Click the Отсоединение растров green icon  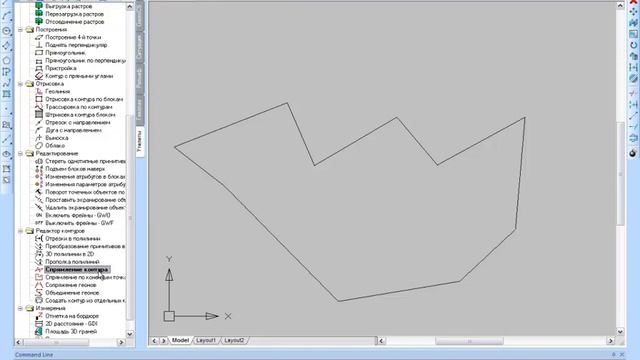point(39,22)
